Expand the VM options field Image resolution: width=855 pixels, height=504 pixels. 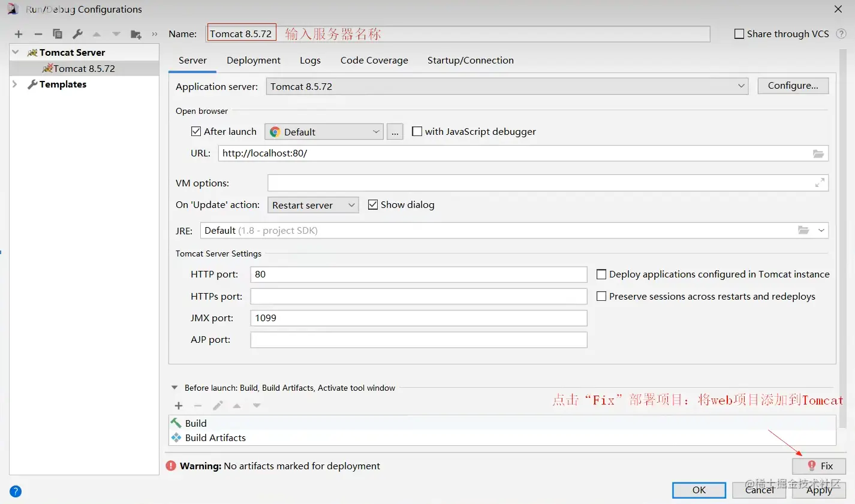pyautogui.click(x=820, y=183)
